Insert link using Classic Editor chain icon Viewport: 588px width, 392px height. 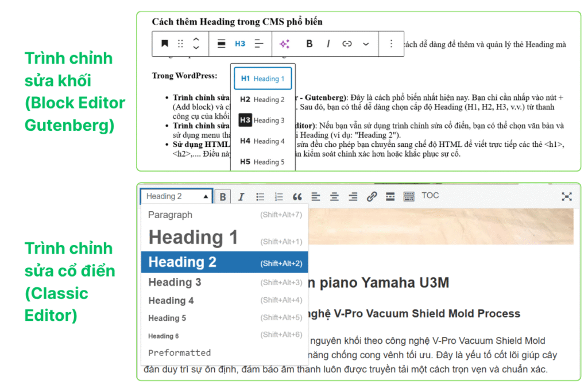[x=372, y=197]
